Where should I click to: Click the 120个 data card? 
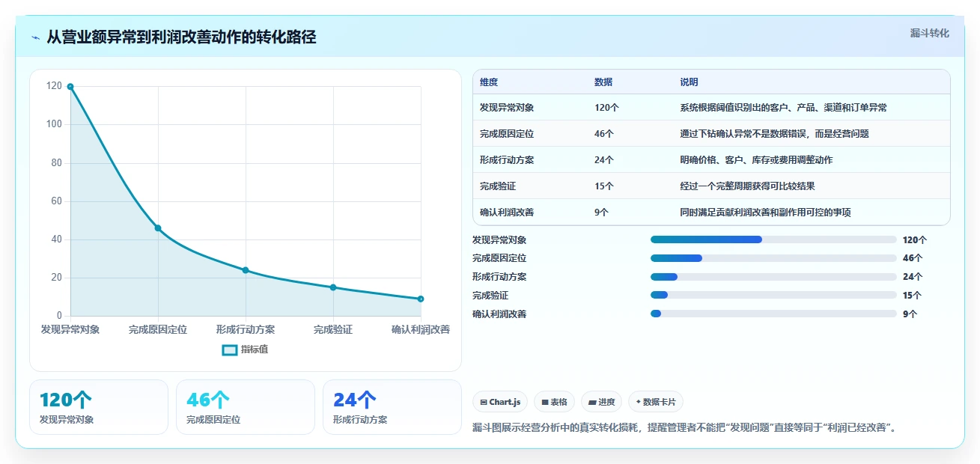[x=99, y=407]
